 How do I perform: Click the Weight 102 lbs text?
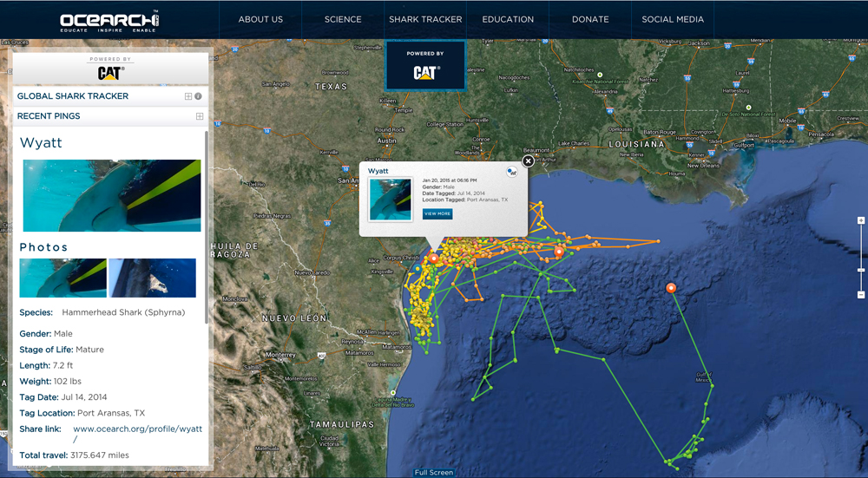click(50, 381)
